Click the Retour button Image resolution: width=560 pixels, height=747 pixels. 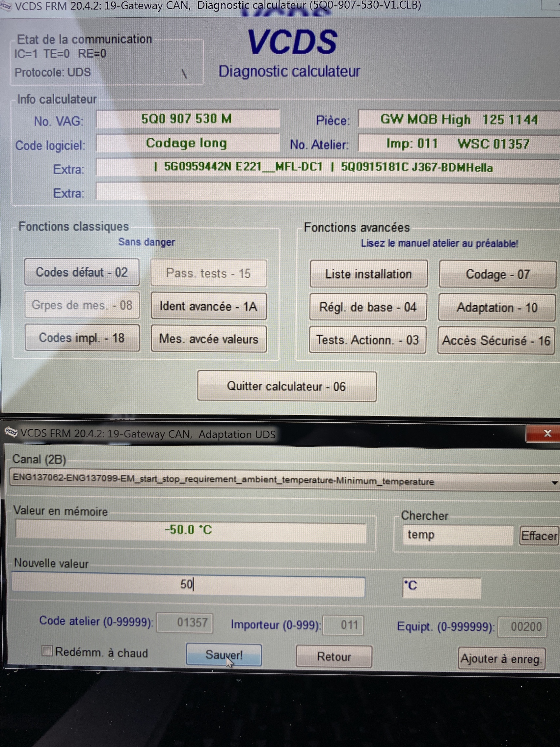[334, 656]
